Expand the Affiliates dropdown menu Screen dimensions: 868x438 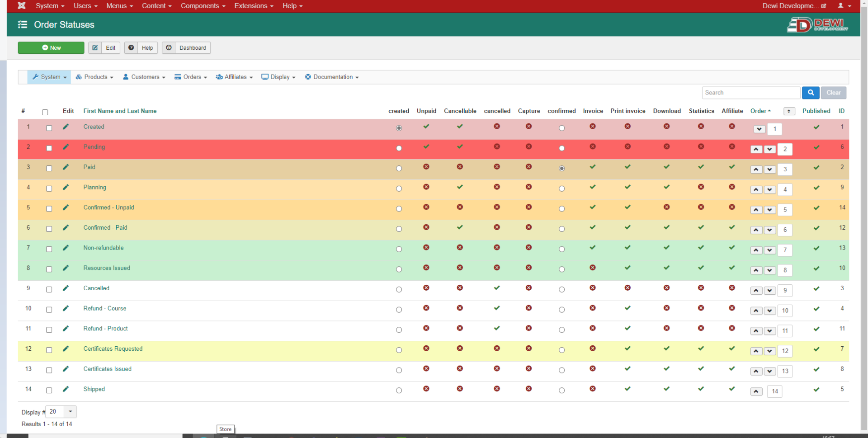[234, 77]
